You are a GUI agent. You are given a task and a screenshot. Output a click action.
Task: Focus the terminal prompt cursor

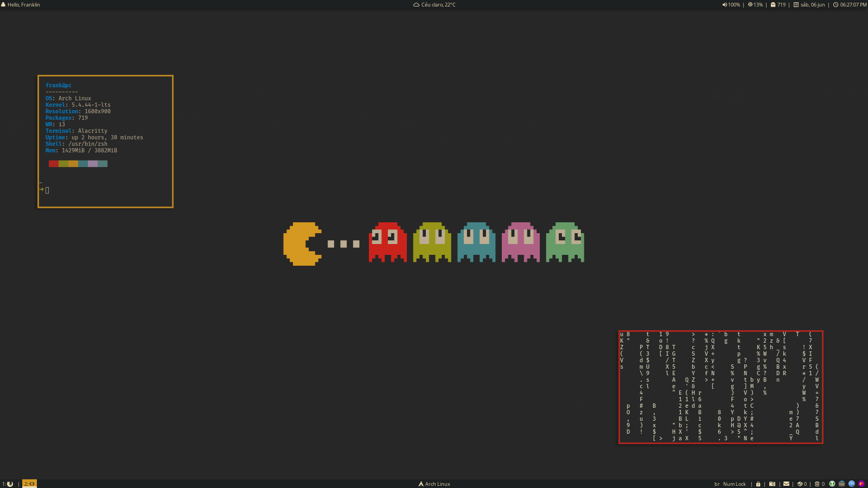[47, 190]
